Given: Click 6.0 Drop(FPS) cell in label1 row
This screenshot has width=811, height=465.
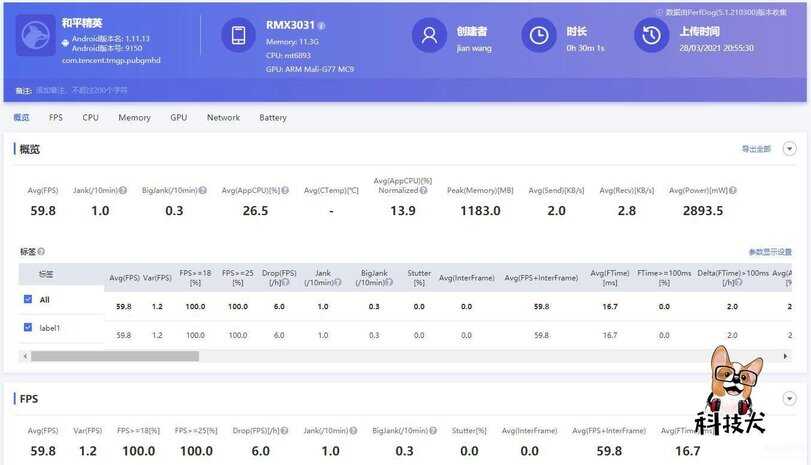Looking at the screenshot, I should point(279,335).
